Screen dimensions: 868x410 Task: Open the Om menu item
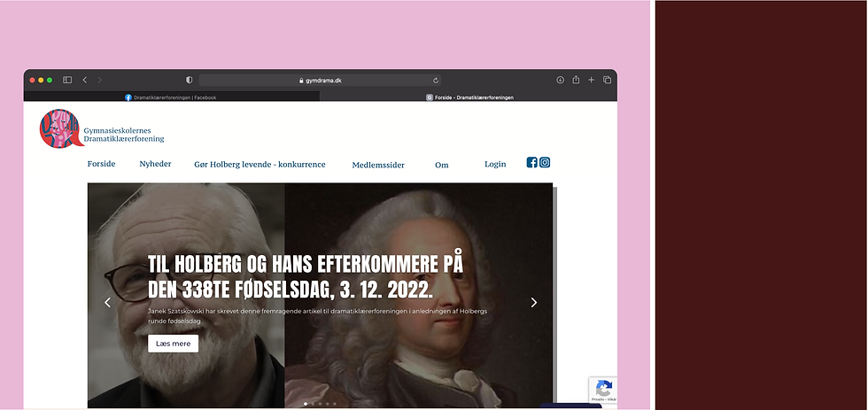[x=442, y=165]
